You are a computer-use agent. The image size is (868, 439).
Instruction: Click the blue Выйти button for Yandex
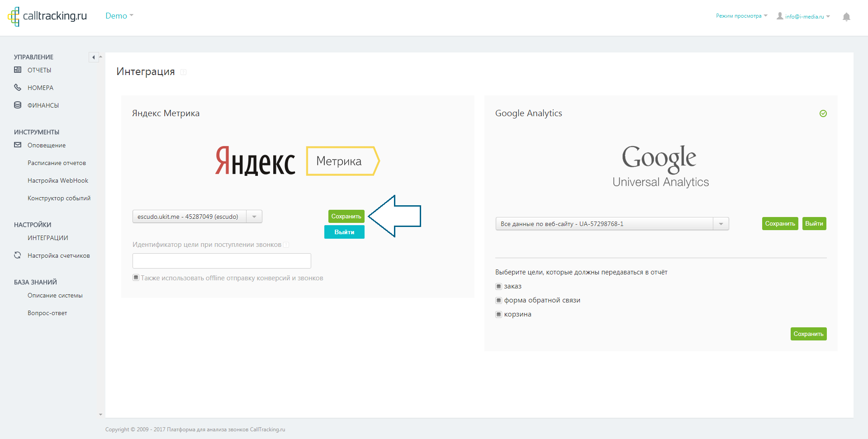click(x=344, y=232)
